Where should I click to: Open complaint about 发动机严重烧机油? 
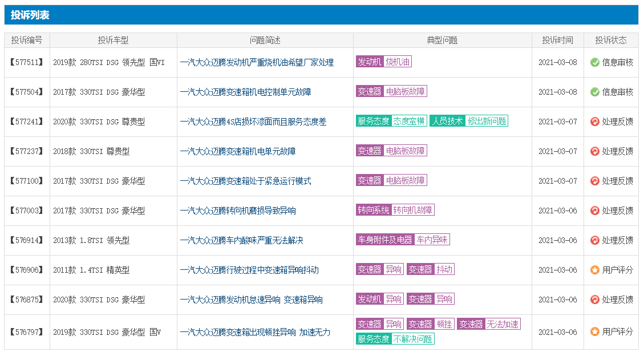click(x=257, y=62)
